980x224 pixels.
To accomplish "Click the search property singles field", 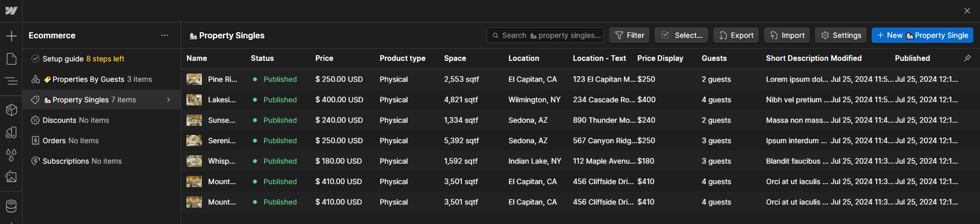I will (545, 35).
